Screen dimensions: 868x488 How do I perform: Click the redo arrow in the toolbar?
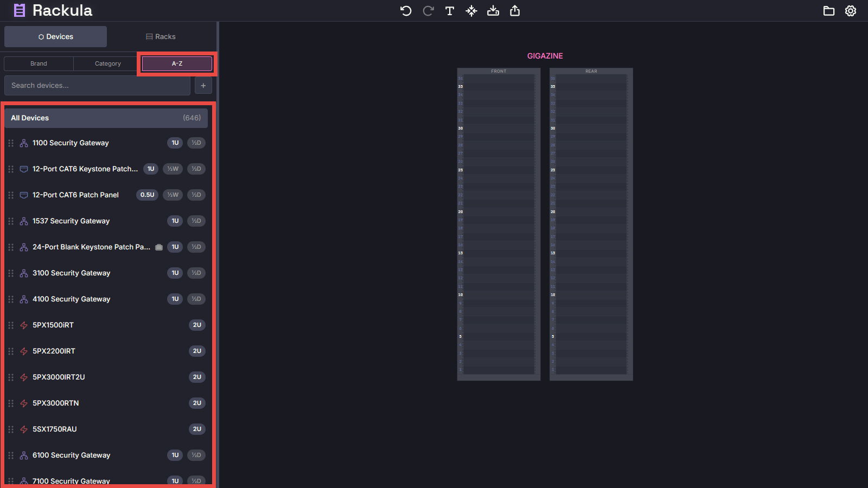coord(428,11)
